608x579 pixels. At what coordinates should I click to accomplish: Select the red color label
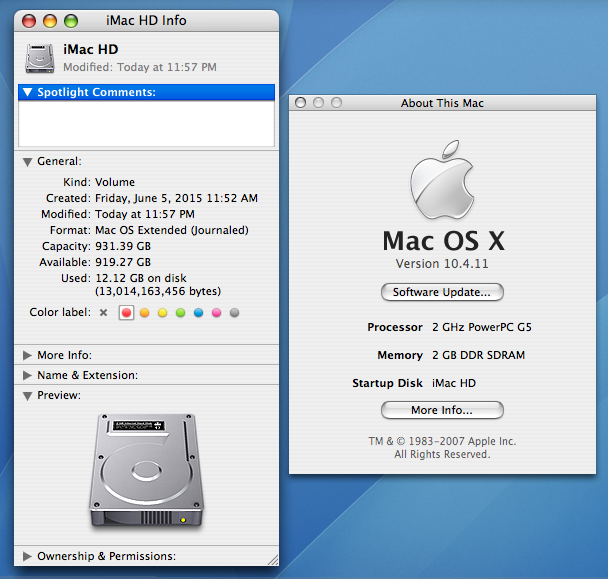[x=126, y=313]
